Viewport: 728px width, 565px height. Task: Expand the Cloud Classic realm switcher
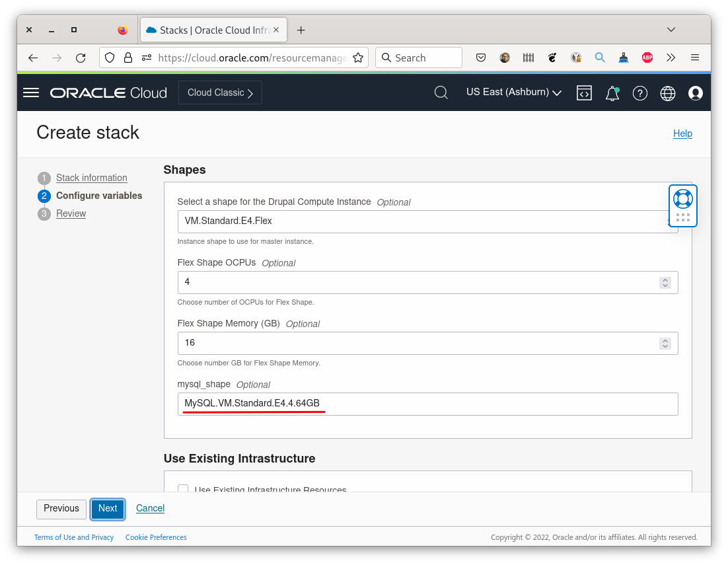pyautogui.click(x=220, y=92)
